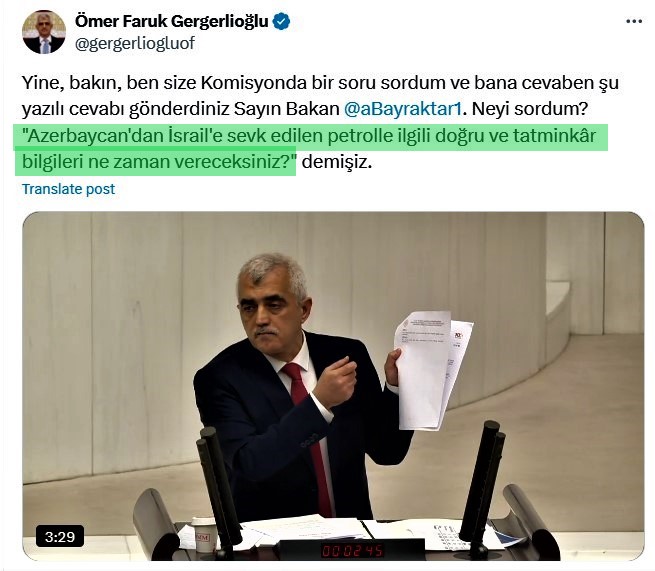Click the highlighted line starting "Azerbaycan'dan İsrail'e"
The height and width of the screenshot is (571, 655).
point(311,136)
